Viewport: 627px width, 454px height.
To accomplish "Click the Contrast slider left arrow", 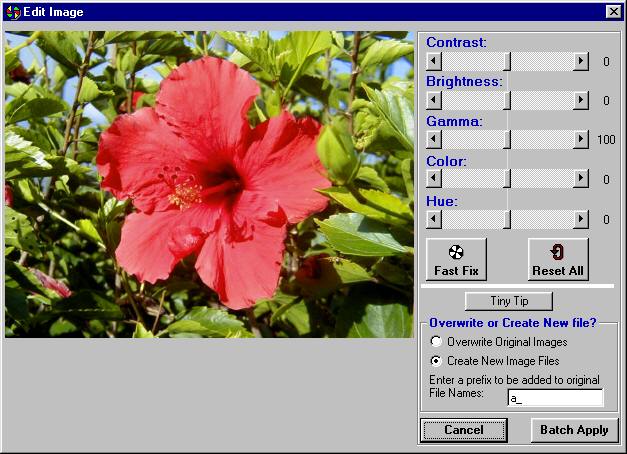I will point(434,61).
